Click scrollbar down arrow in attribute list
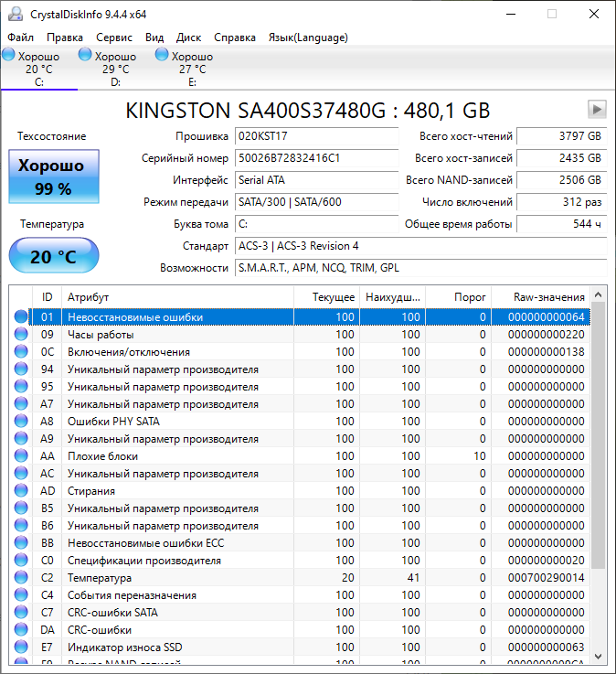 click(598, 657)
